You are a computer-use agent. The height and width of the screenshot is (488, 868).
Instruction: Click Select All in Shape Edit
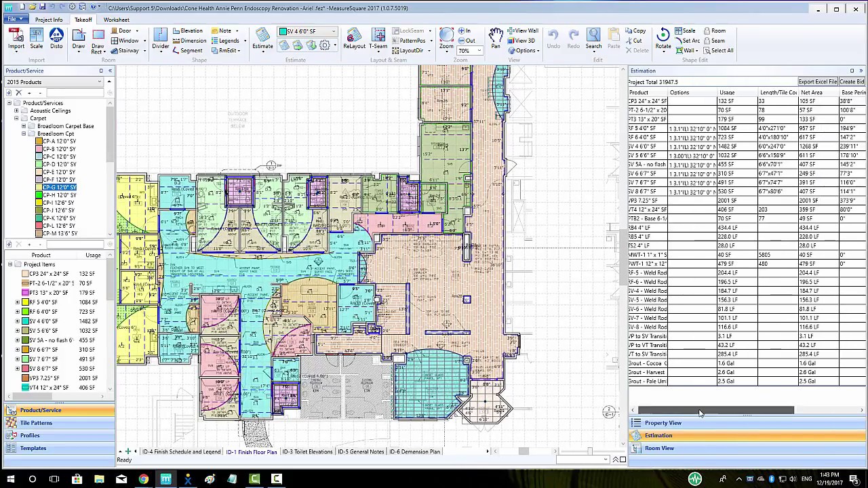pyautogui.click(x=718, y=50)
